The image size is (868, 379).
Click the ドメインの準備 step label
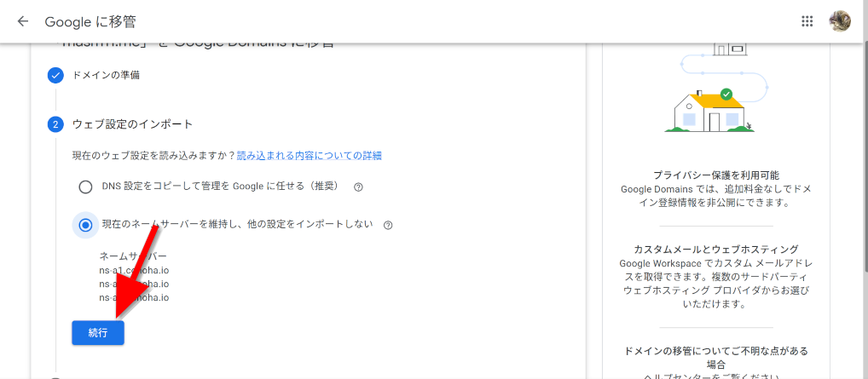pyautogui.click(x=107, y=75)
